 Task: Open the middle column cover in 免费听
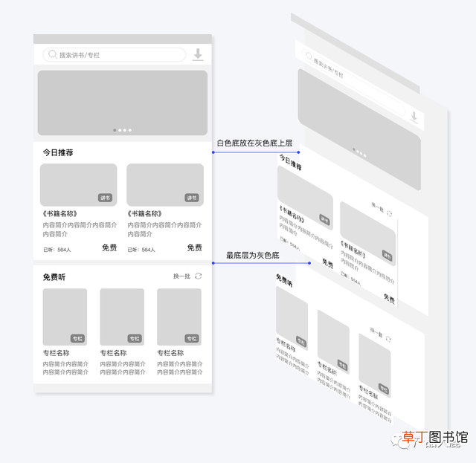click(122, 317)
